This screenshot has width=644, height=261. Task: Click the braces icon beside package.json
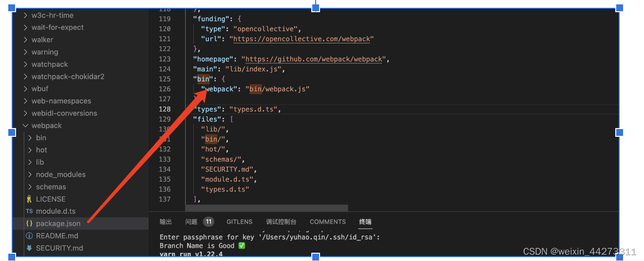[29, 224]
